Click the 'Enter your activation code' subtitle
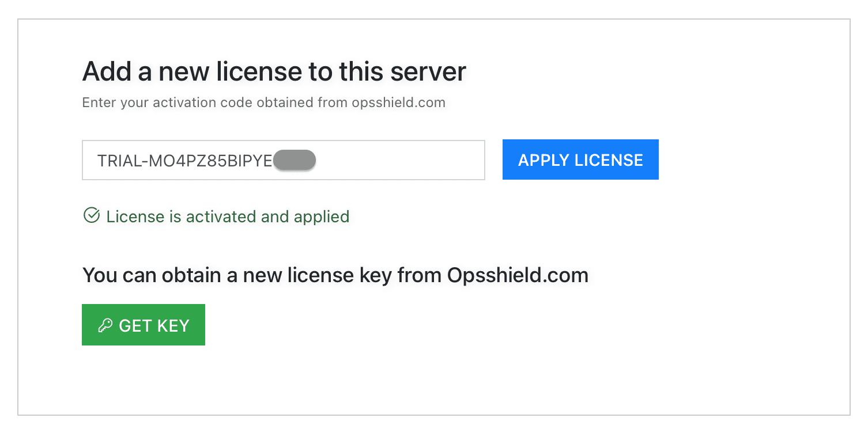The width and height of the screenshot is (868, 433). [x=263, y=103]
